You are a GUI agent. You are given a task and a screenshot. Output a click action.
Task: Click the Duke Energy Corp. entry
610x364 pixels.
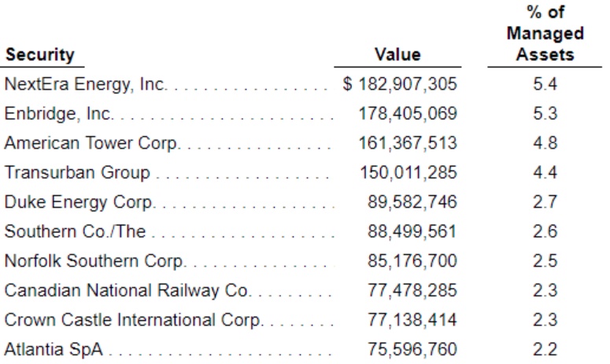(x=79, y=202)
